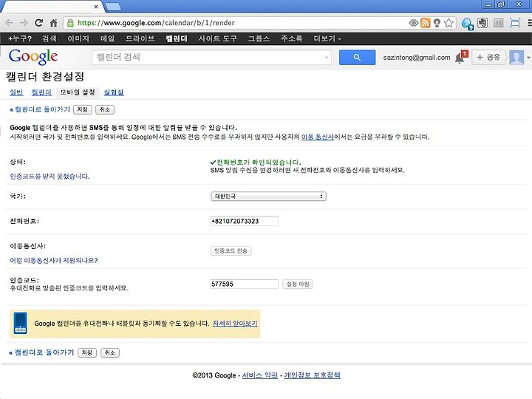This screenshot has height=399, width=532.
Task: Switch to the 일반 settings tab
Action: pyautogui.click(x=16, y=92)
